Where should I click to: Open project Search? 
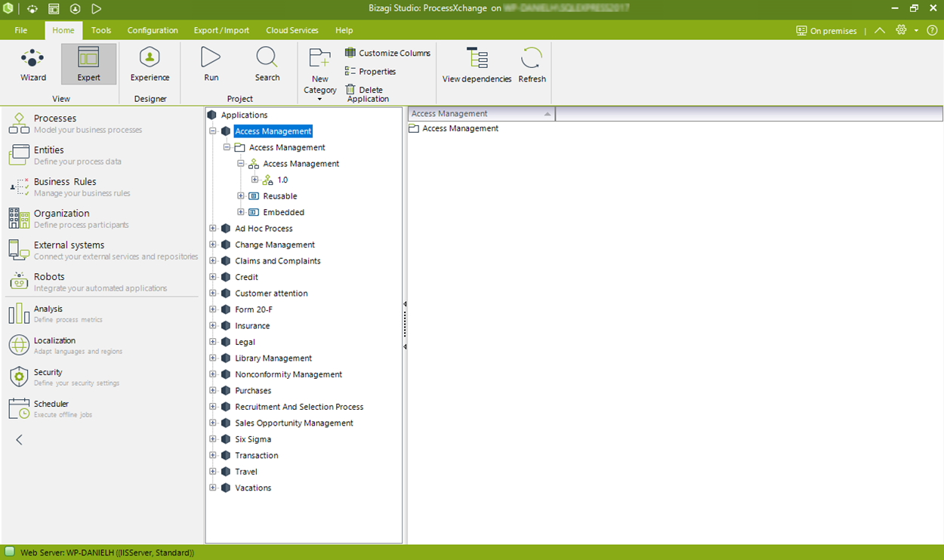[267, 65]
